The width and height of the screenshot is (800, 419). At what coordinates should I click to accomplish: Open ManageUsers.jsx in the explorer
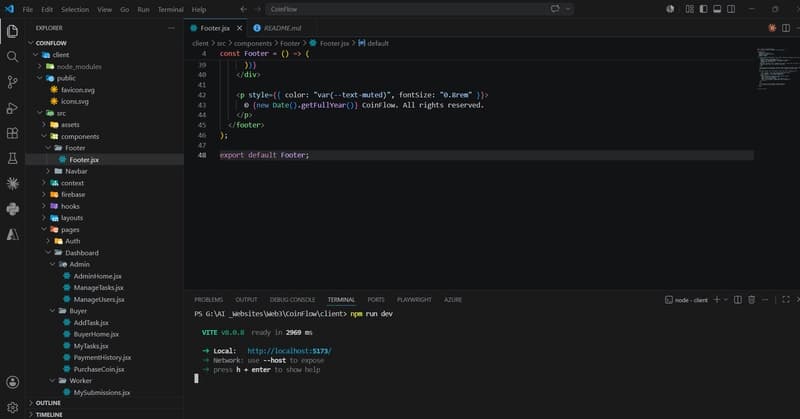pos(94,300)
